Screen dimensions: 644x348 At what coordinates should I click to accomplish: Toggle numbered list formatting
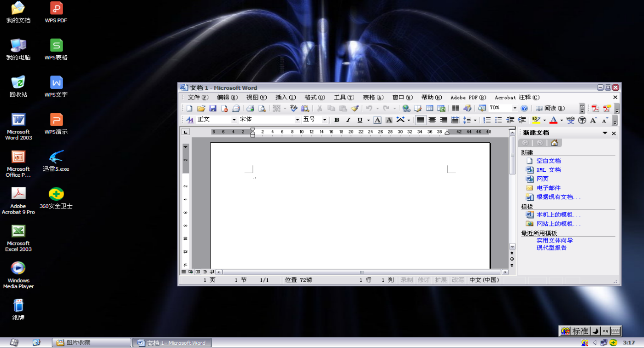(x=487, y=120)
